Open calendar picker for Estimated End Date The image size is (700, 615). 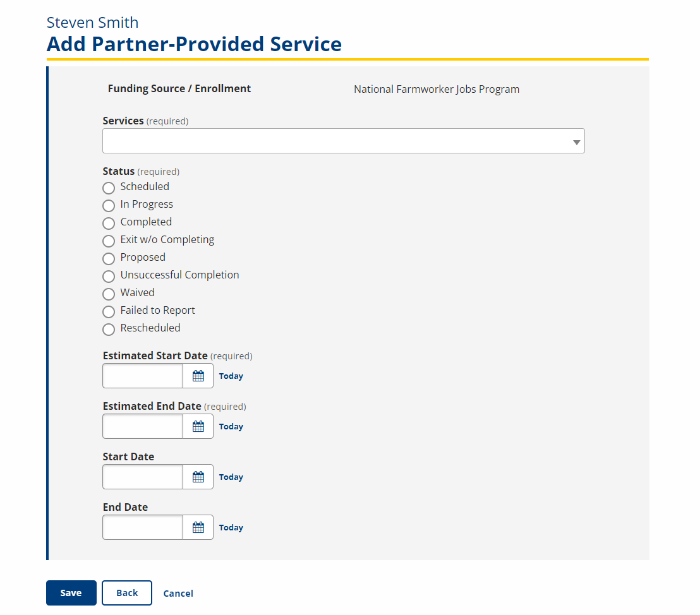point(198,426)
